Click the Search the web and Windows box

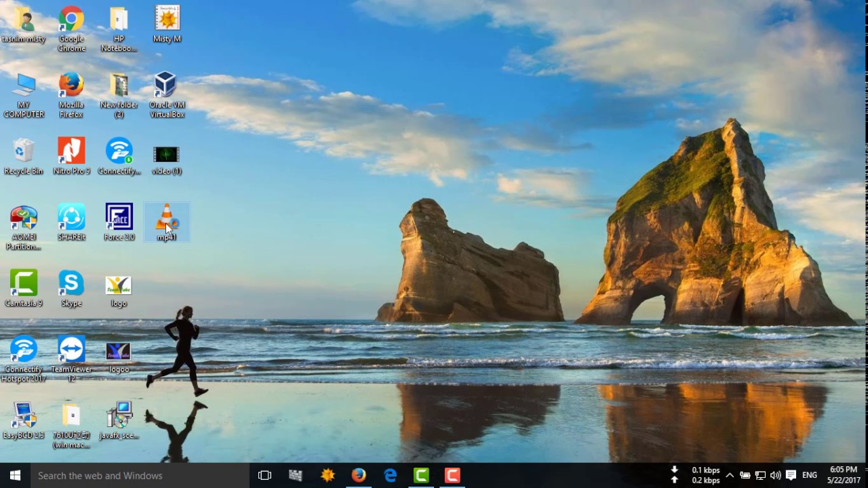[140, 475]
